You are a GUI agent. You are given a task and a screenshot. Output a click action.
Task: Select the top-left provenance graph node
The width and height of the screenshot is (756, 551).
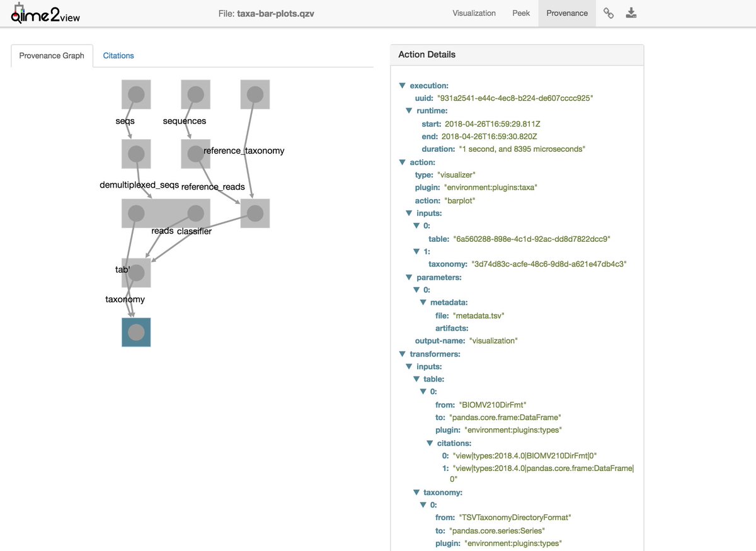[x=136, y=94]
